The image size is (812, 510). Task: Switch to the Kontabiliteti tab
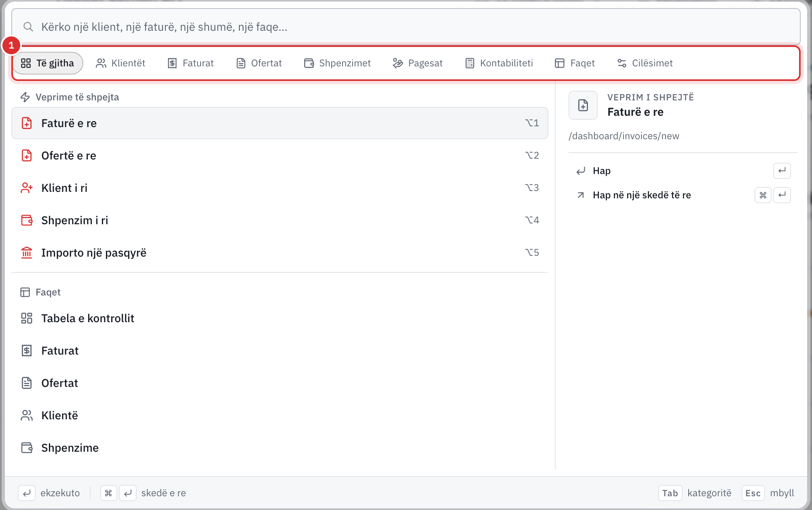(x=499, y=63)
